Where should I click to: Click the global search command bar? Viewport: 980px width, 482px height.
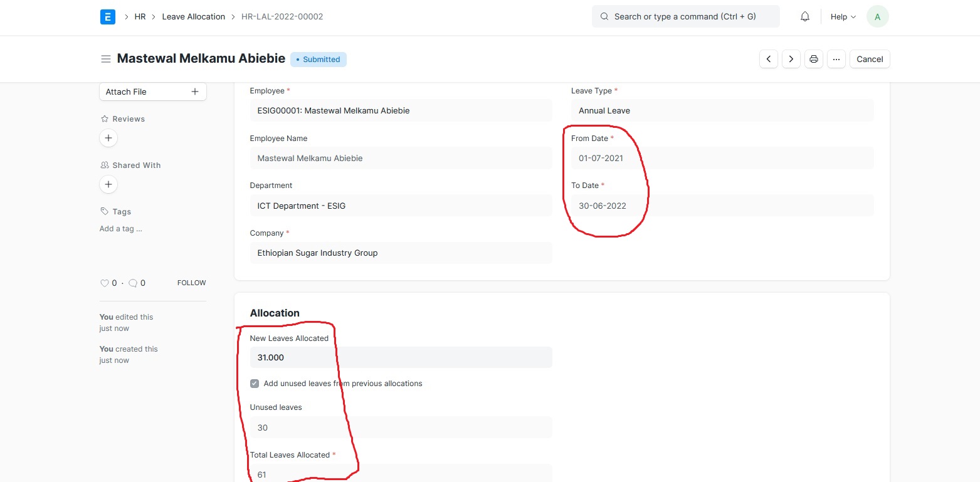685,16
